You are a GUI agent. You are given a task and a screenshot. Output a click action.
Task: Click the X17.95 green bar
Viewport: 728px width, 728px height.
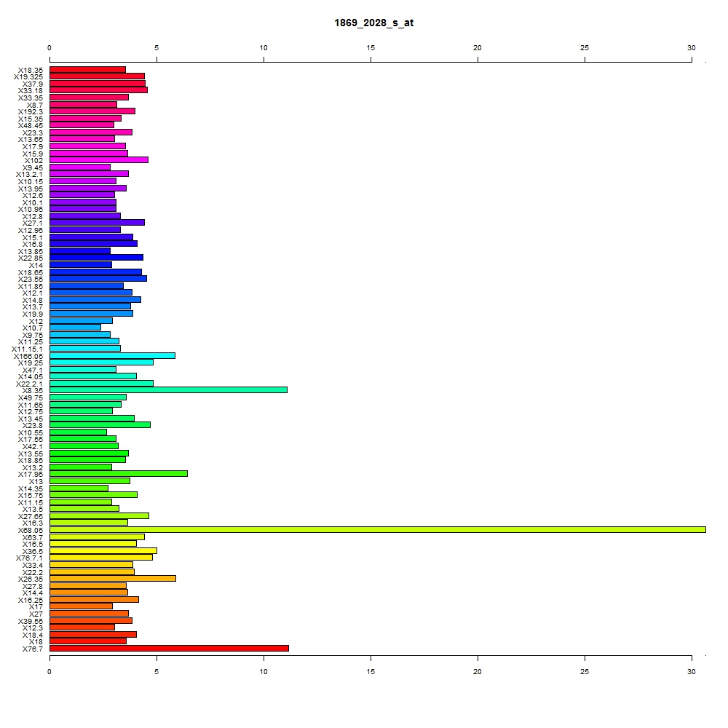point(119,474)
